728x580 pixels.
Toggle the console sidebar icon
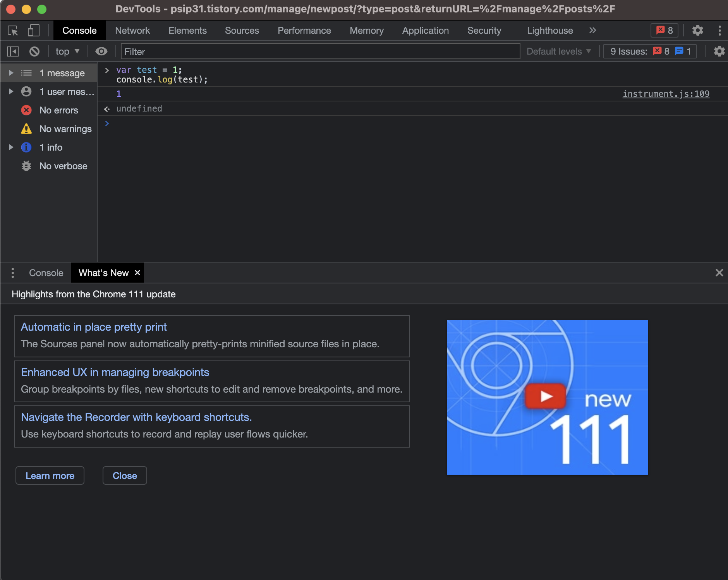[x=13, y=51]
